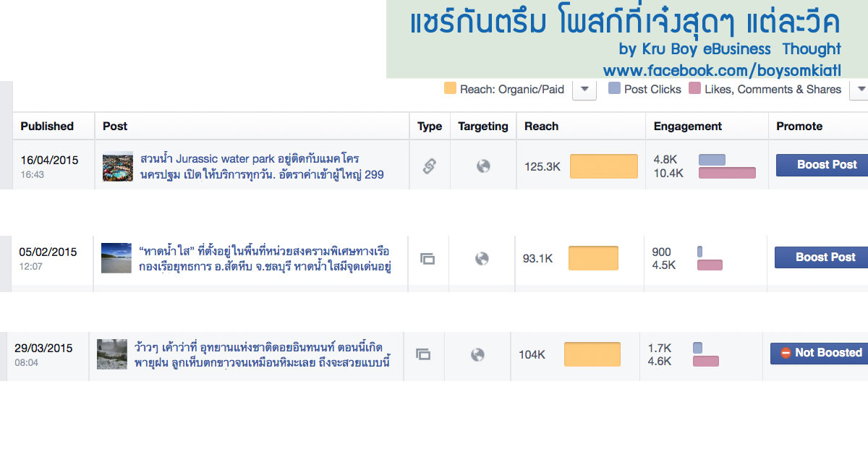Open the dropdown arrow next to Likes, Comments & Shares

tap(859, 90)
